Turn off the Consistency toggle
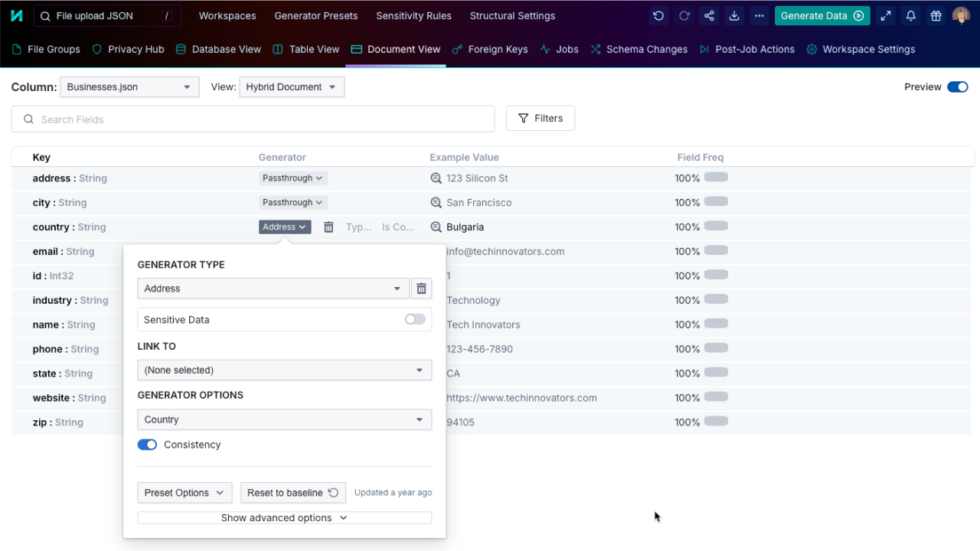Viewport: 980px width, 551px height. pos(147,445)
